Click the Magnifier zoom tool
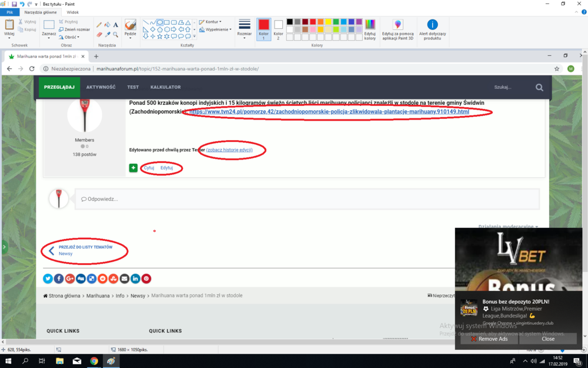This screenshot has height=368, width=588. (116, 35)
